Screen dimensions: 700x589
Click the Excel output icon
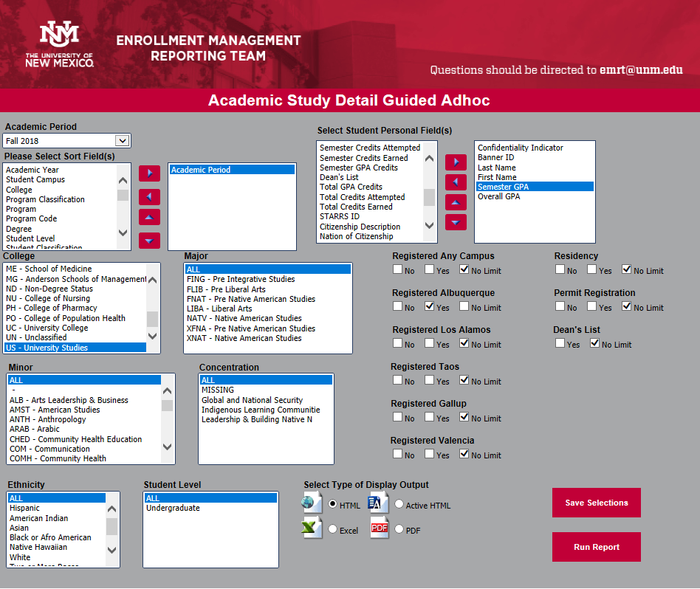click(x=312, y=528)
